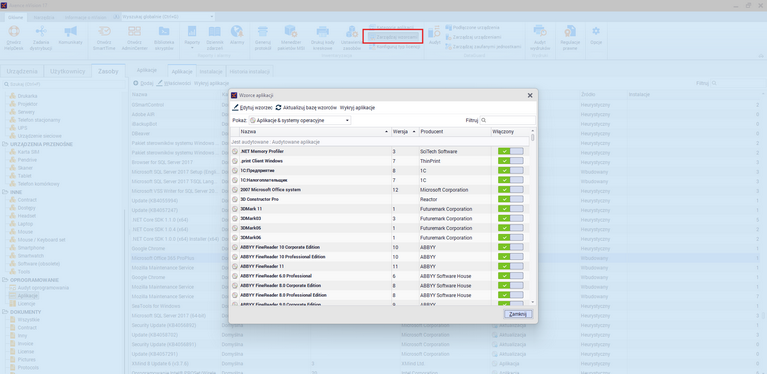
Task: Open the Pokaż dropdown in Wzorce aplikacji
Action: point(300,120)
